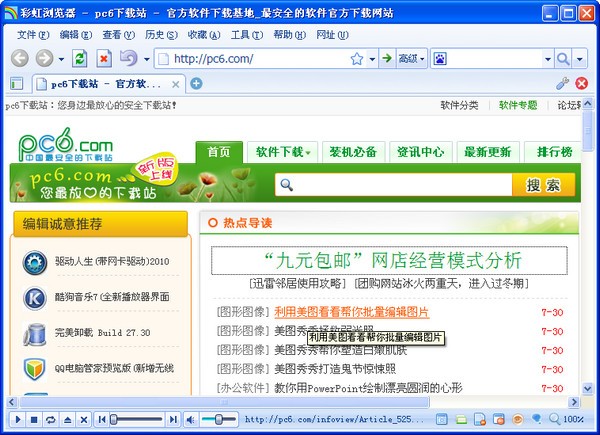Click the 搜索 button on pc6 site
This screenshot has height=435, width=600.
click(543, 185)
